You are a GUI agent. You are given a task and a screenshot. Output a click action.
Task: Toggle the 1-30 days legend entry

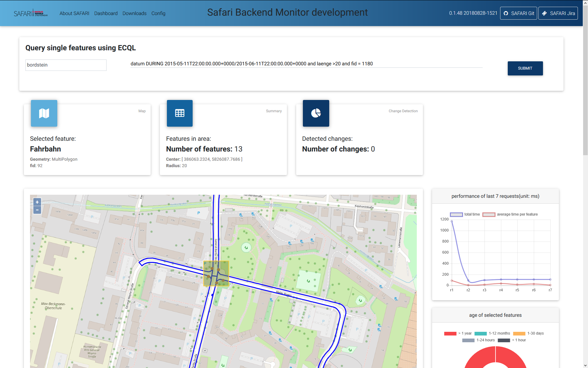coord(529,333)
